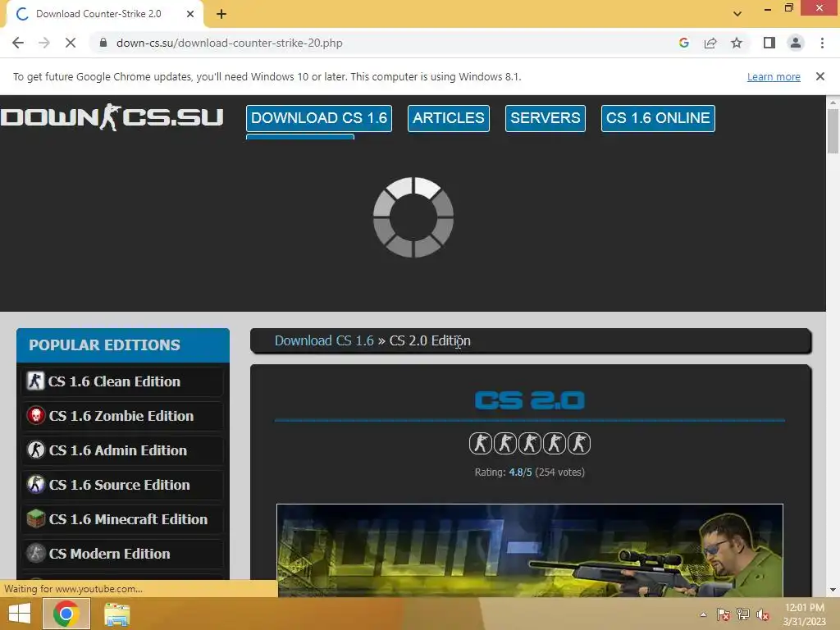Show hidden system tray icons
This screenshot has width=840, height=630.
(703, 614)
